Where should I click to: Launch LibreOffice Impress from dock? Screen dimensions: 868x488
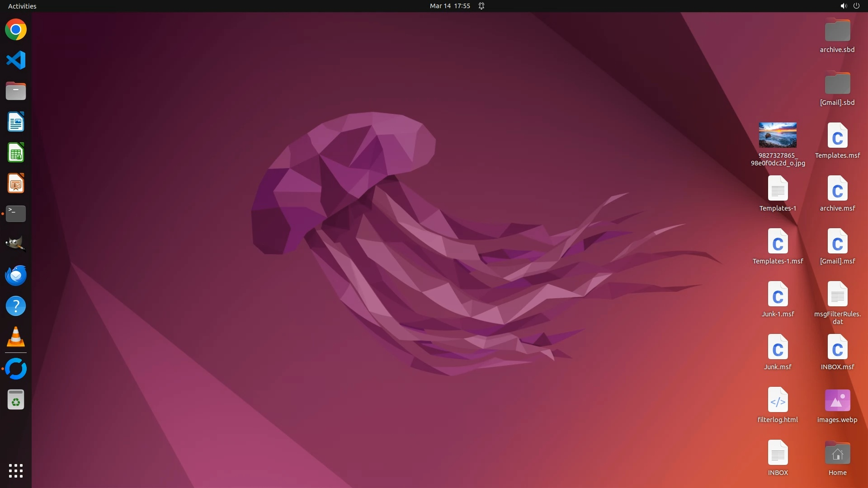click(x=16, y=183)
